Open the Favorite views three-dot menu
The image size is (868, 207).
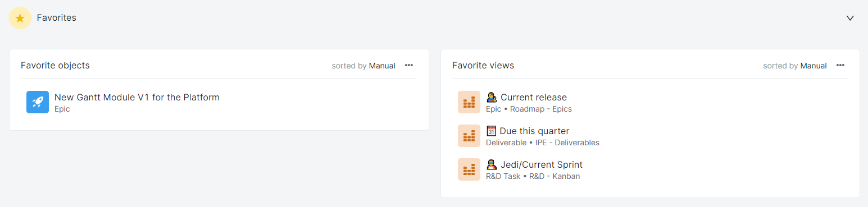(x=840, y=66)
